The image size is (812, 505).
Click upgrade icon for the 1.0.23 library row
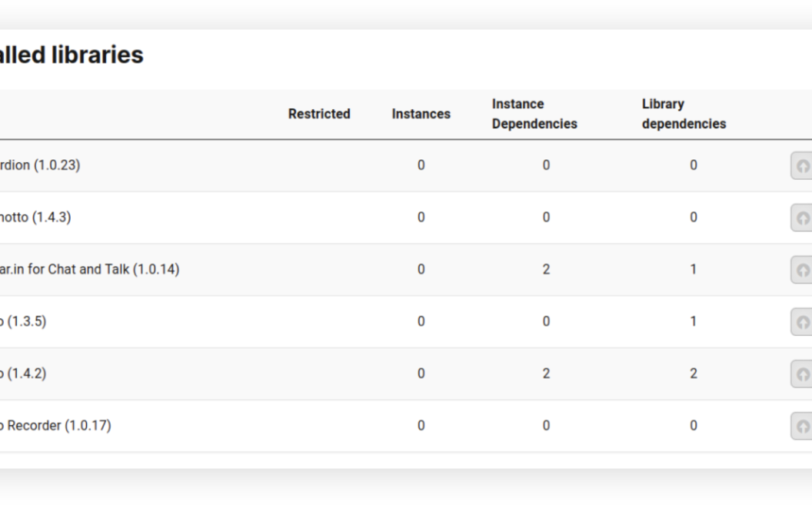[x=802, y=166]
